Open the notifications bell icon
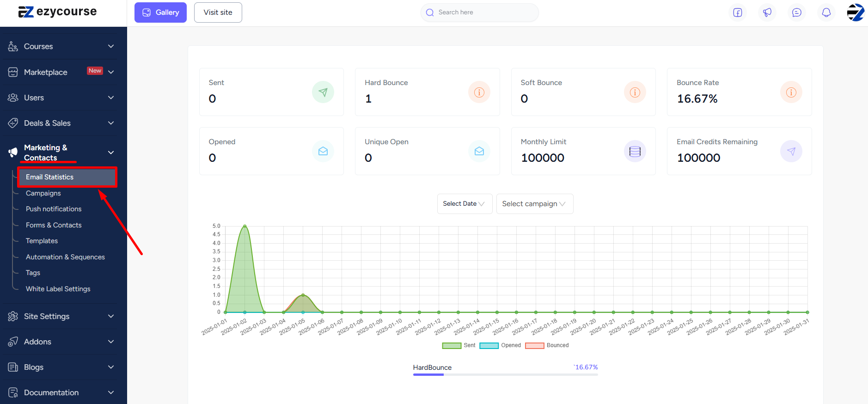The height and width of the screenshot is (404, 868). click(x=826, y=12)
